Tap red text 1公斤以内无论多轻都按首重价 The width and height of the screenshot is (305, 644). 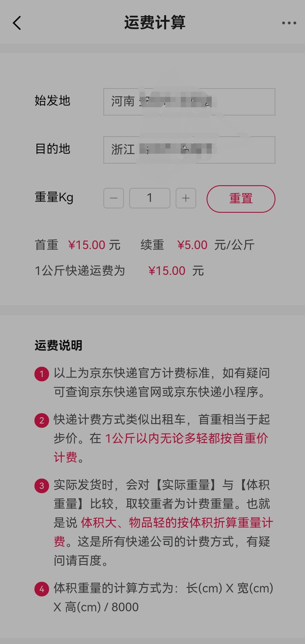(x=187, y=438)
